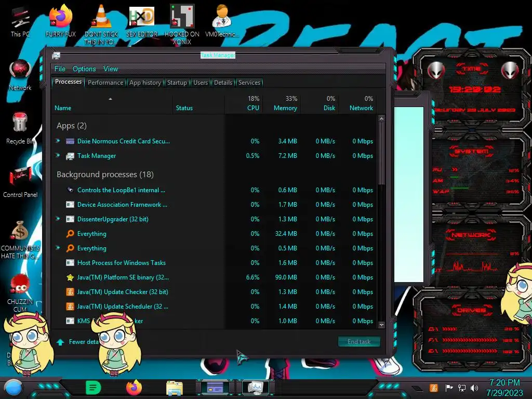Open the FURRY FUX Firefox shortcut

60,21
